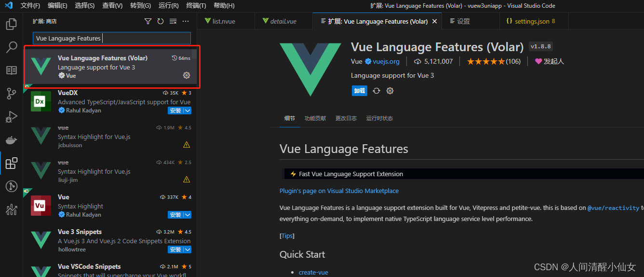Open the 转到(G) menu

(140, 5)
